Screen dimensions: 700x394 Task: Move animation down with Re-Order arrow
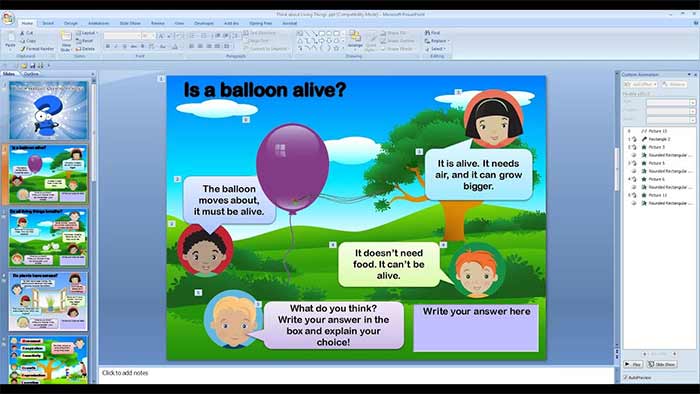675,354
